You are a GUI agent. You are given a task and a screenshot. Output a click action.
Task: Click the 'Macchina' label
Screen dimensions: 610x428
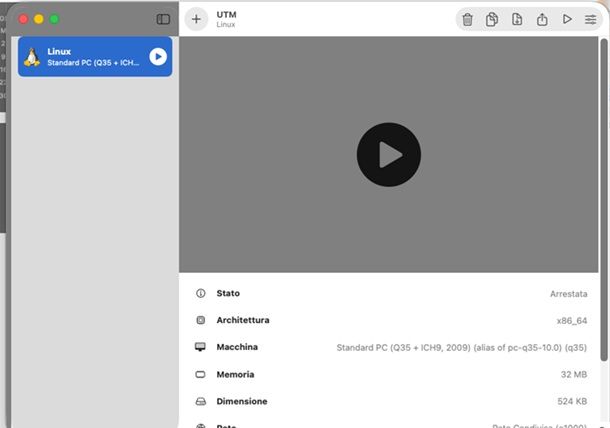click(237, 347)
